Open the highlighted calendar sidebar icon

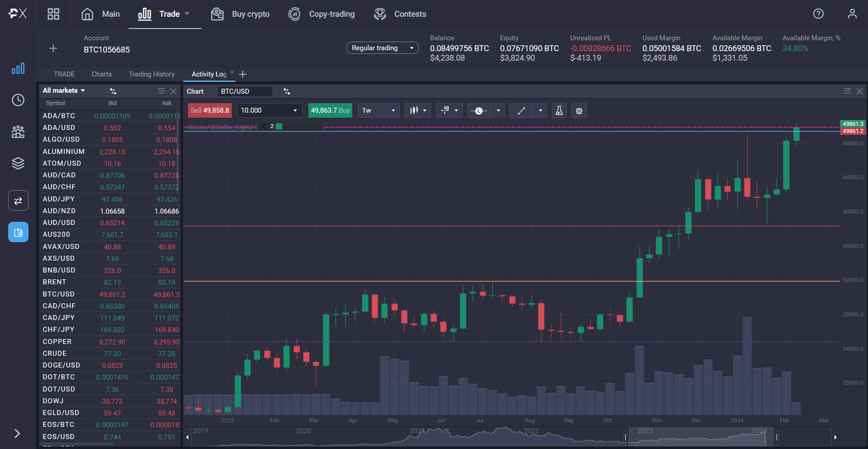point(18,232)
